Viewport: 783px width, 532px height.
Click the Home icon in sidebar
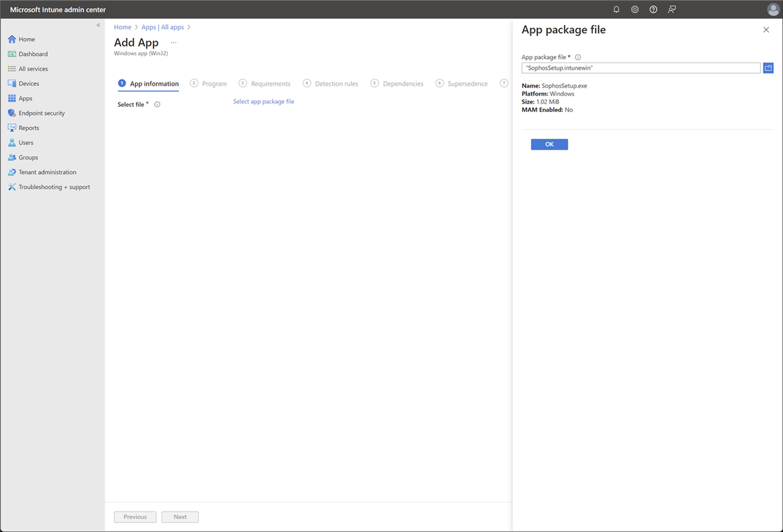click(x=12, y=39)
